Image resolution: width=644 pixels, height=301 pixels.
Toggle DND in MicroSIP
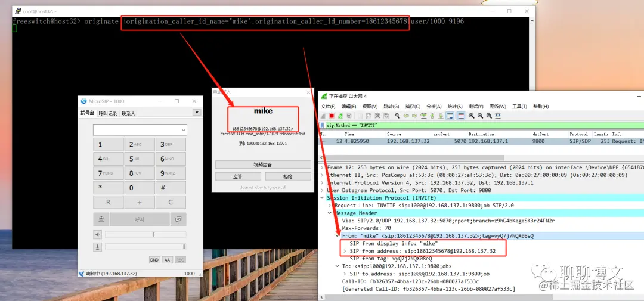(154, 260)
